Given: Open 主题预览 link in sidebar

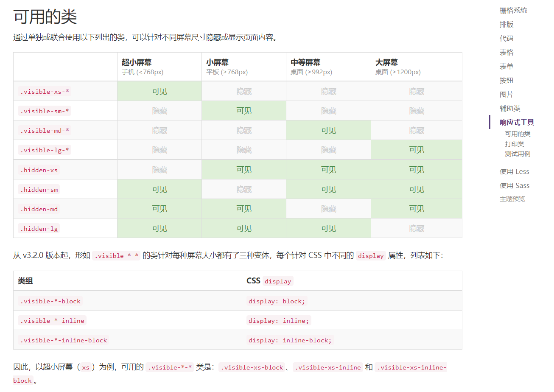Looking at the screenshot, I should [512, 199].
